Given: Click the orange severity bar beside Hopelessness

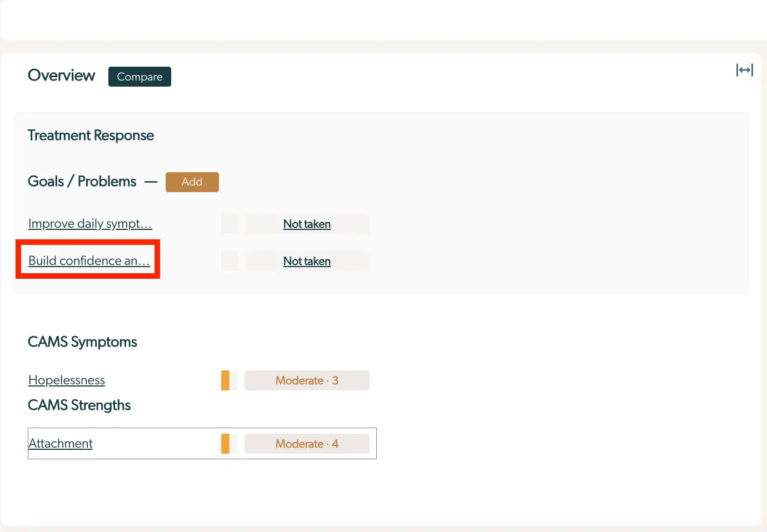Looking at the screenshot, I should [226, 380].
